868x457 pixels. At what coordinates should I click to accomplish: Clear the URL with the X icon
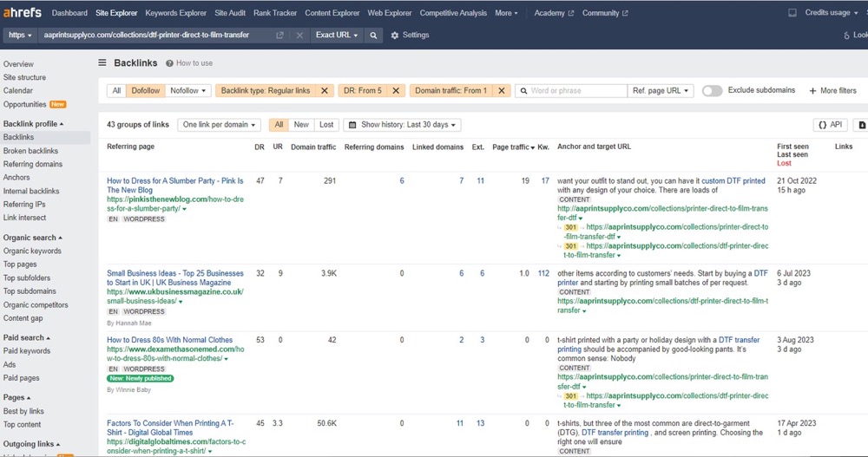pos(299,35)
